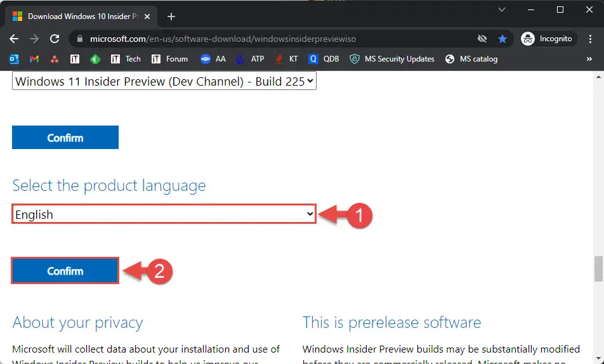Image resolution: width=604 pixels, height=364 pixels.
Task: Open the AA bookmark
Action: [213, 59]
